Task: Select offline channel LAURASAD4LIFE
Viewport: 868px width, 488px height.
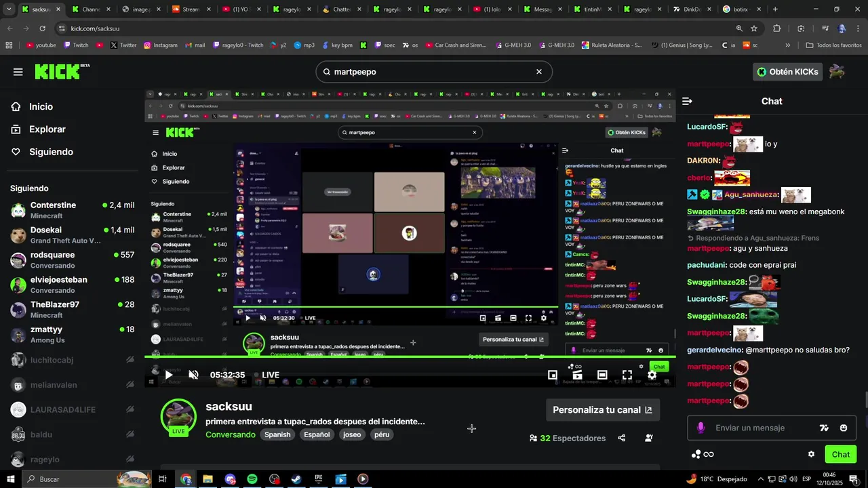Action: 72,409
